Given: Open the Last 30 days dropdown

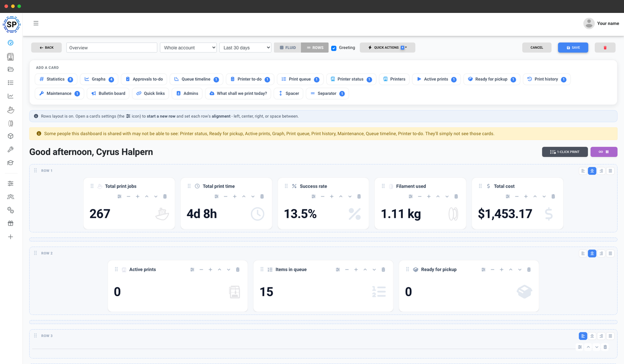Looking at the screenshot, I should pyautogui.click(x=245, y=48).
